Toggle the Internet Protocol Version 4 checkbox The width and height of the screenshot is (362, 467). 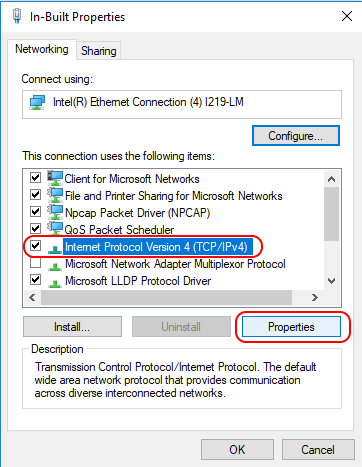click(35, 246)
